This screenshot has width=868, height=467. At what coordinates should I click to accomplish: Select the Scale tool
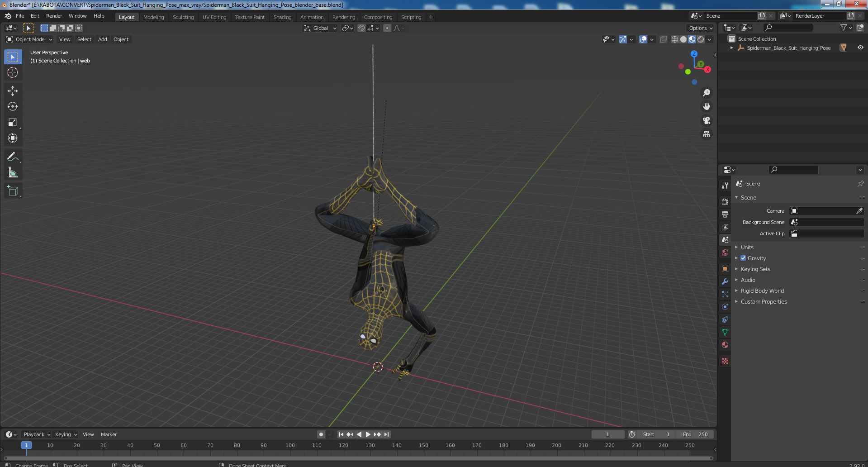pyautogui.click(x=13, y=123)
